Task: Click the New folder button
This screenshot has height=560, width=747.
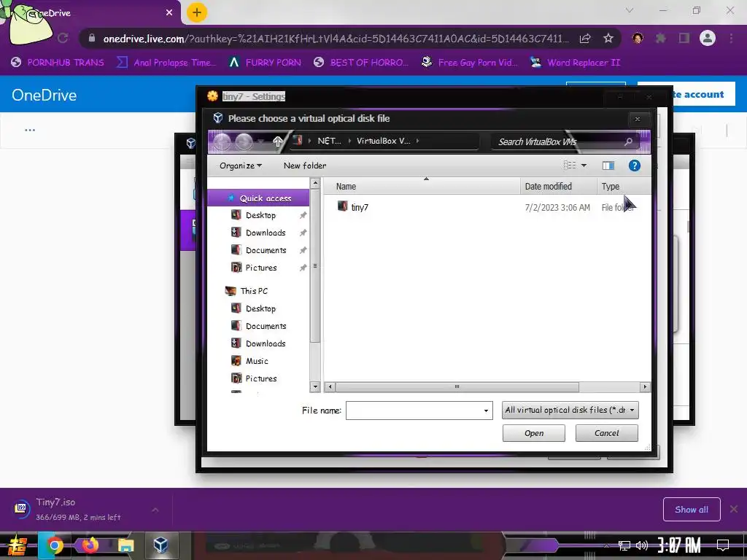Action: pyautogui.click(x=305, y=166)
